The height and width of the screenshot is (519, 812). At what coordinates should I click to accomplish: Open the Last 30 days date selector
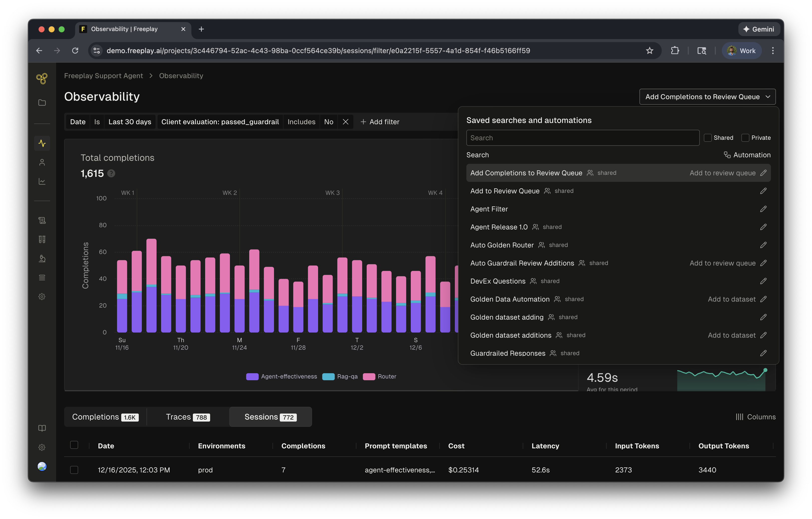pyautogui.click(x=130, y=122)
